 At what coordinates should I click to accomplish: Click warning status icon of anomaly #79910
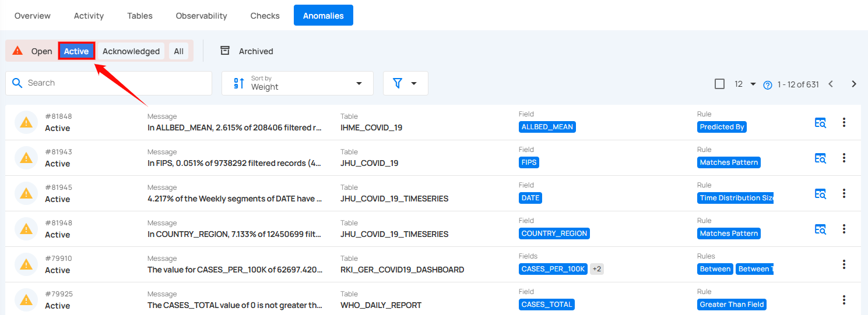tap(26, 264)
